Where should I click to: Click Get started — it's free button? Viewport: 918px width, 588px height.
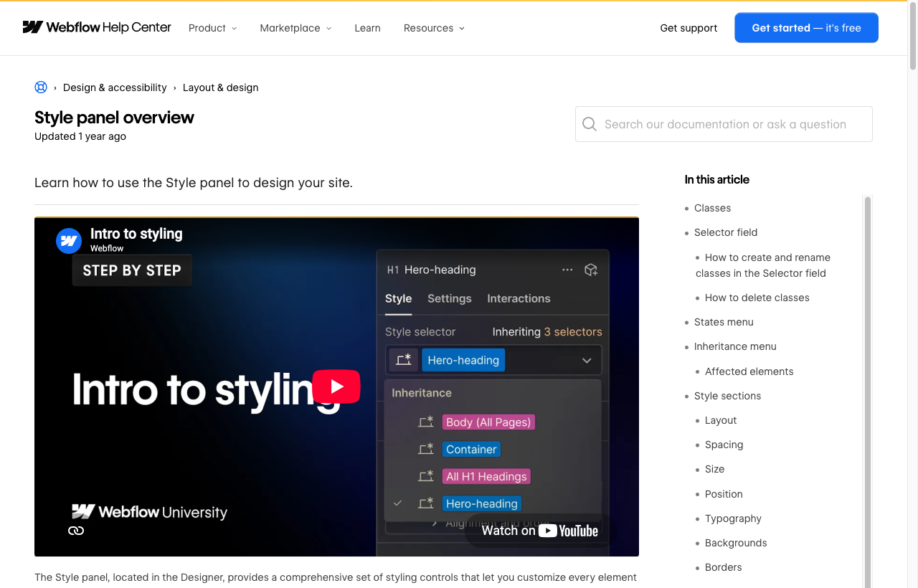coord(806,28)
